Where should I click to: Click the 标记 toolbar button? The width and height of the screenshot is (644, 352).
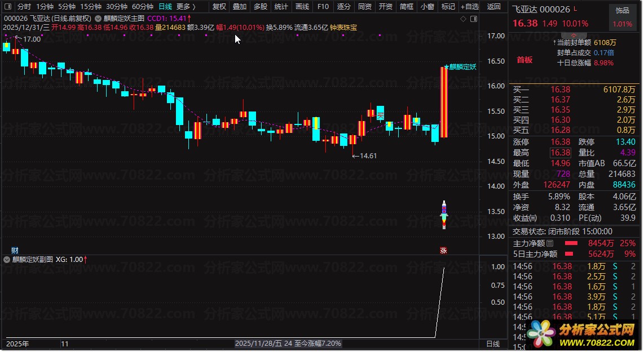pyautogui.click(x=448, y=7)
